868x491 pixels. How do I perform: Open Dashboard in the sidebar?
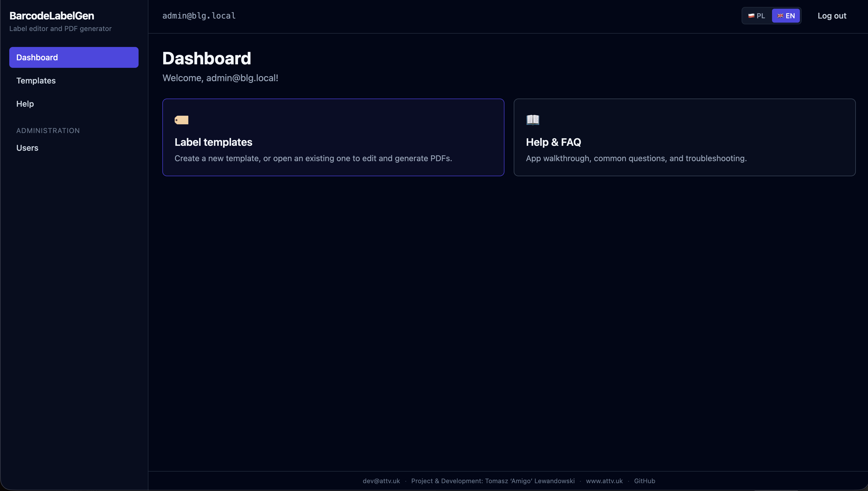pyautogui.click(x=74, y=57)
